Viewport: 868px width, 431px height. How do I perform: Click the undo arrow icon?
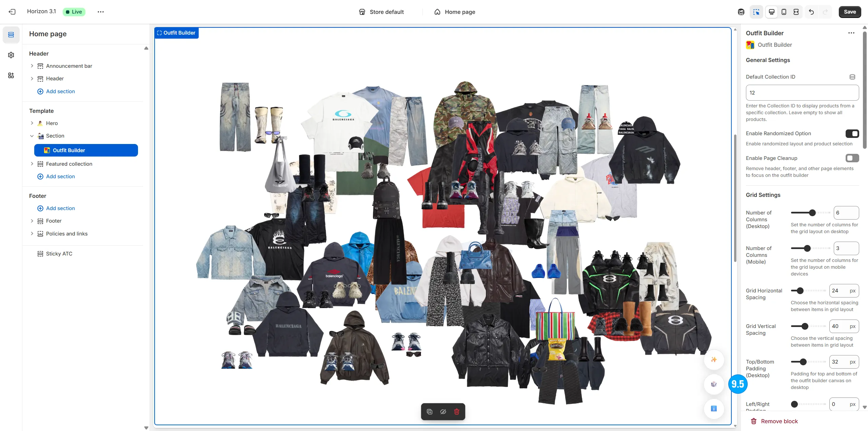click(811, 12)
